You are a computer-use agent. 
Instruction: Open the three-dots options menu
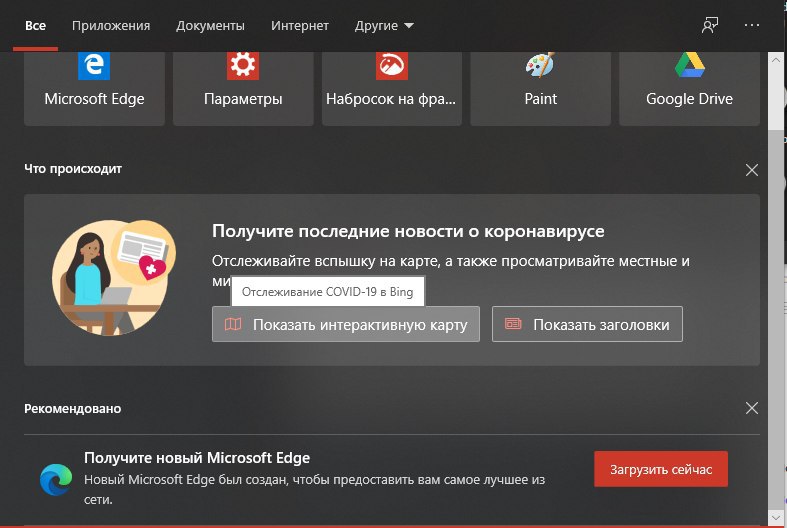tap(751, 25)
